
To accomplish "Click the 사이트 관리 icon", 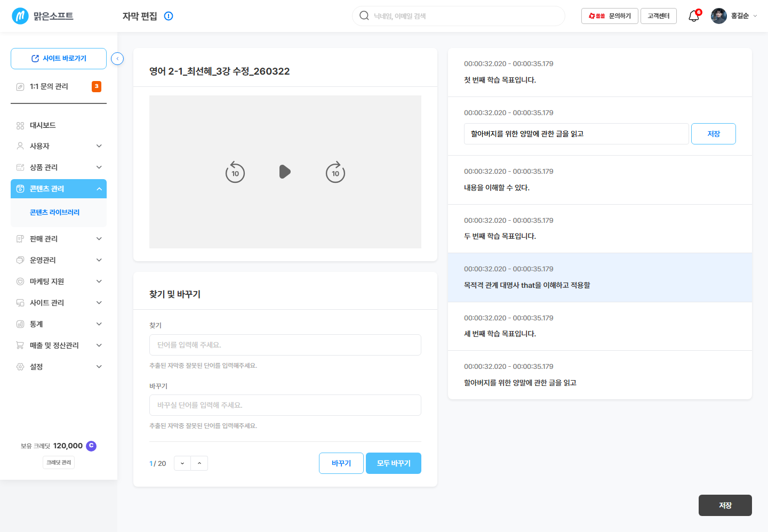I will pyautogui.click(x=20, y=303).
